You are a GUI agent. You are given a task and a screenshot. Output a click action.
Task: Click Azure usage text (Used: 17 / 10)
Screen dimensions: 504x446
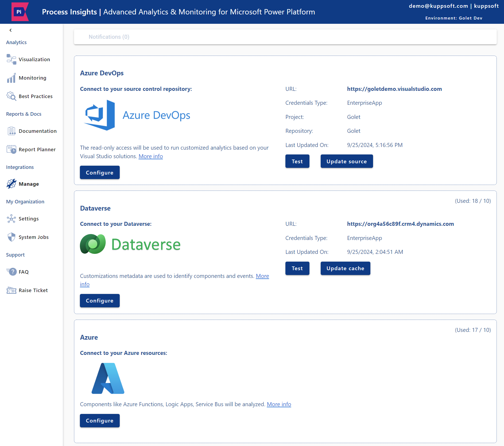(x=473, y=330)
